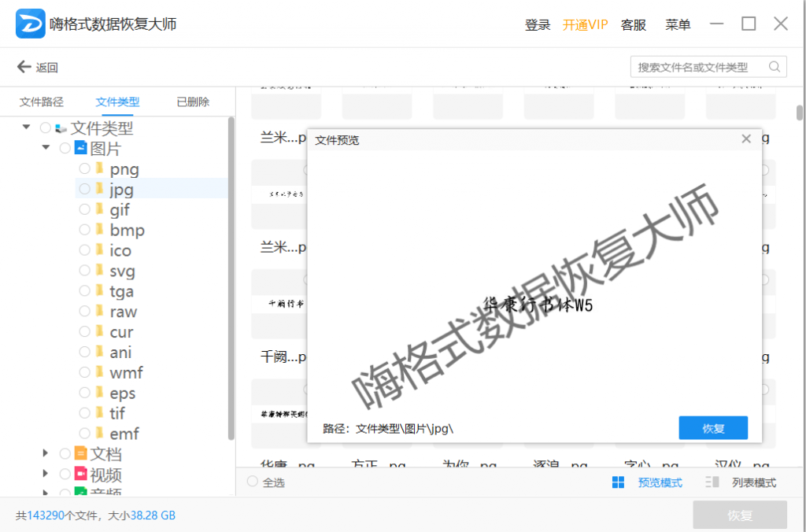Tick the bmp radio button

click(85, 230)
